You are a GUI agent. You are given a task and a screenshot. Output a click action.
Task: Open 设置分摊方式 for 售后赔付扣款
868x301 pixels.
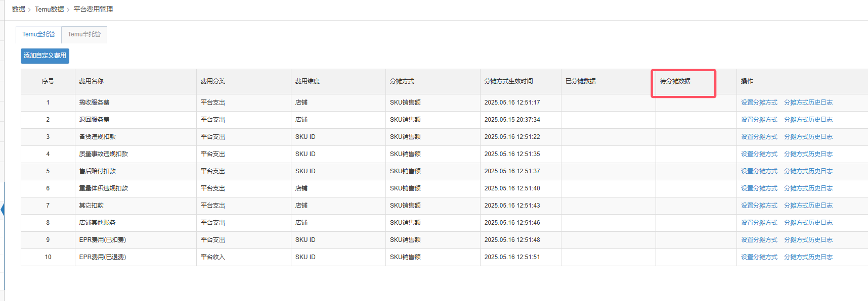pyautogui.click(x=759, y=171)
